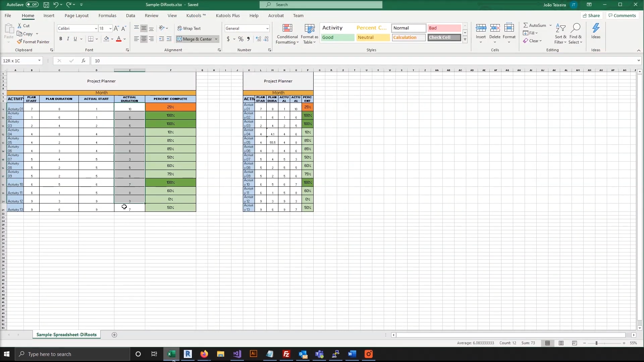The image size is (644, 362).
Task: Toggle the AutoSave switch
Action: coord(32,5)
